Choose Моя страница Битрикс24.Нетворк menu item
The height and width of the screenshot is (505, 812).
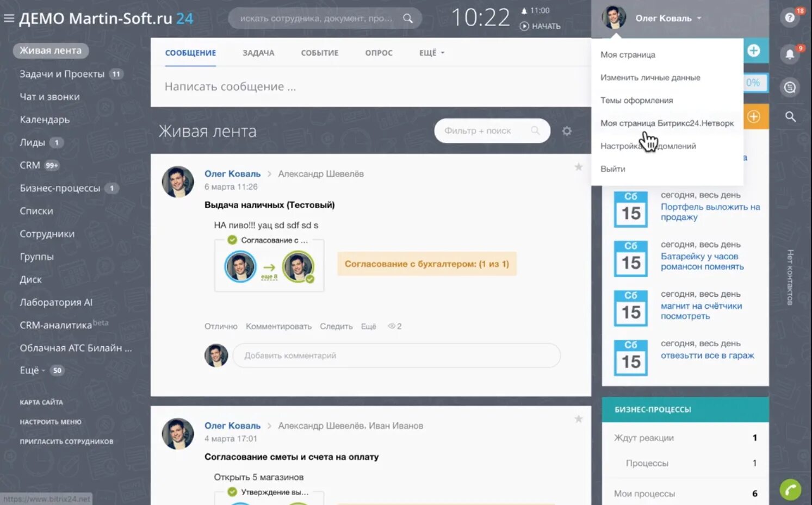tap(667, 123)
